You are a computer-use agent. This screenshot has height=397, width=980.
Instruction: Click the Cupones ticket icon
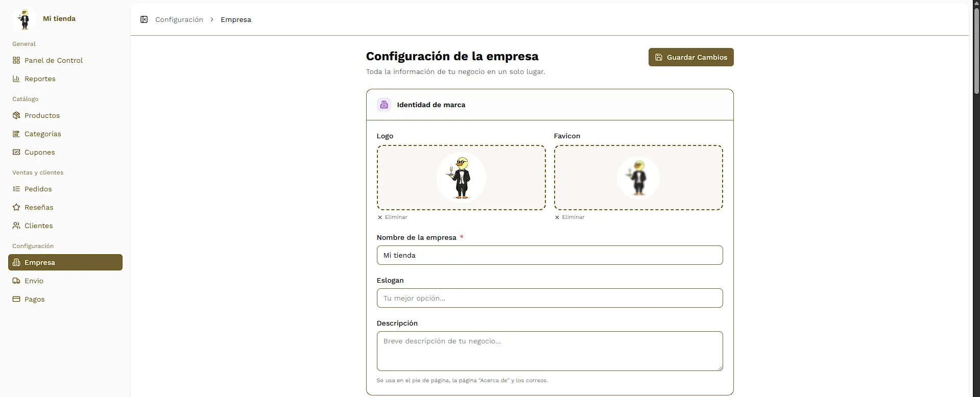[16, 152]
